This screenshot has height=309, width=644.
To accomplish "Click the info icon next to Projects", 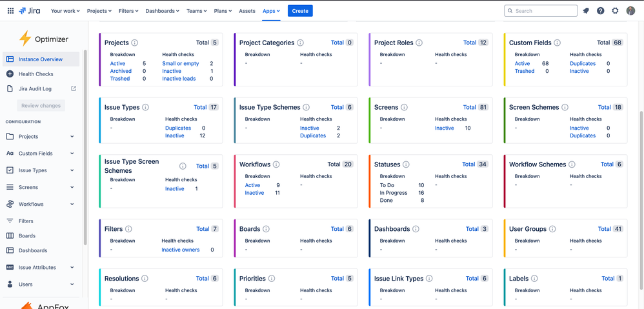I will pos(135,43).
